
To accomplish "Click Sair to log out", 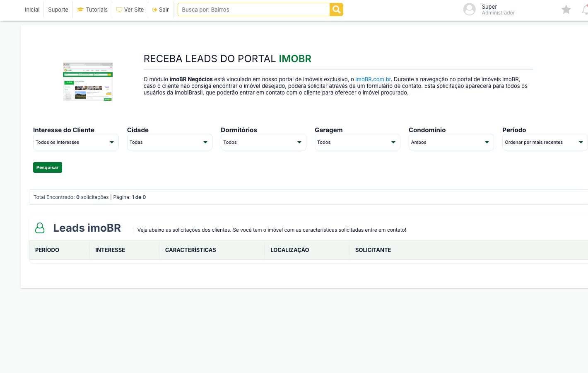I will coord(161,10).
